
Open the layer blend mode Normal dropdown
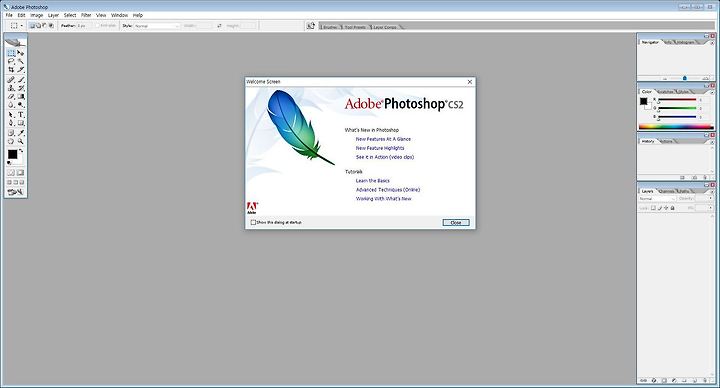point(657,198)
